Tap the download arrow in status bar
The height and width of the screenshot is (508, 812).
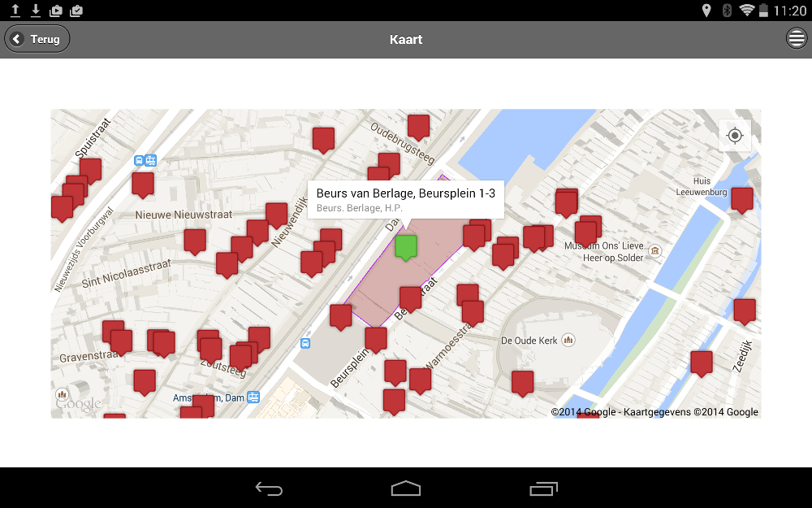pyautogui.click(x=35, y=11)
